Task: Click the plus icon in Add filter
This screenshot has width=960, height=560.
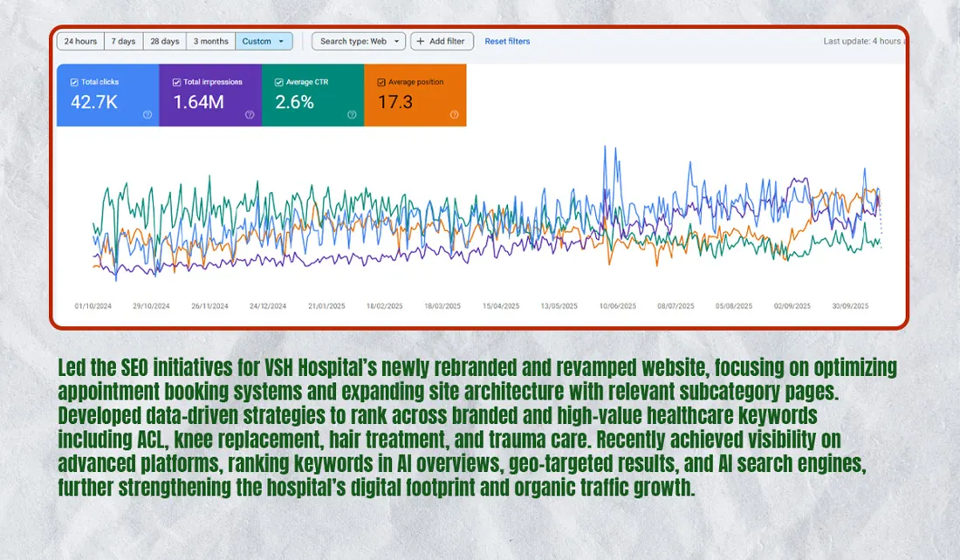Action: 420,41
